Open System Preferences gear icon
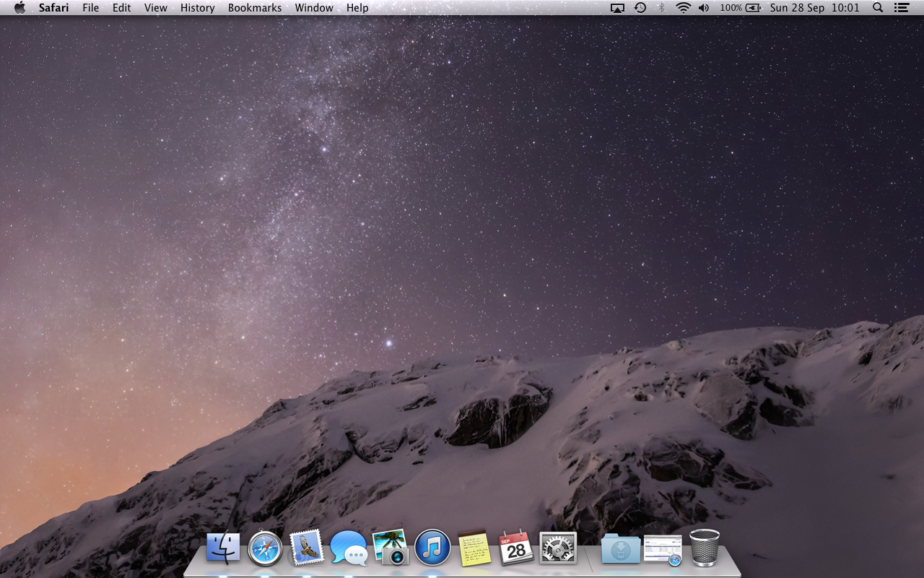 tap(558, 548)
